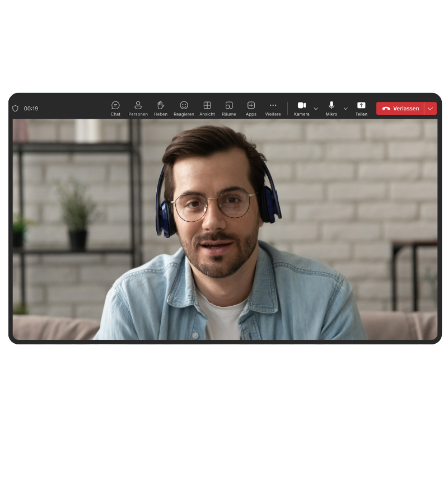Leave the meeting with Verlassen
Viewport: 448px width, 504px height.
click(x=405, y=109)
